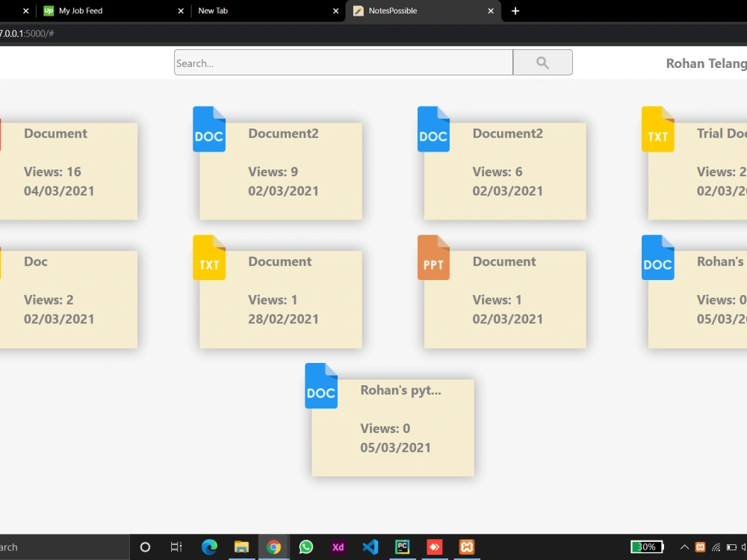Select the NotesPossible tab

click(393, 10)
